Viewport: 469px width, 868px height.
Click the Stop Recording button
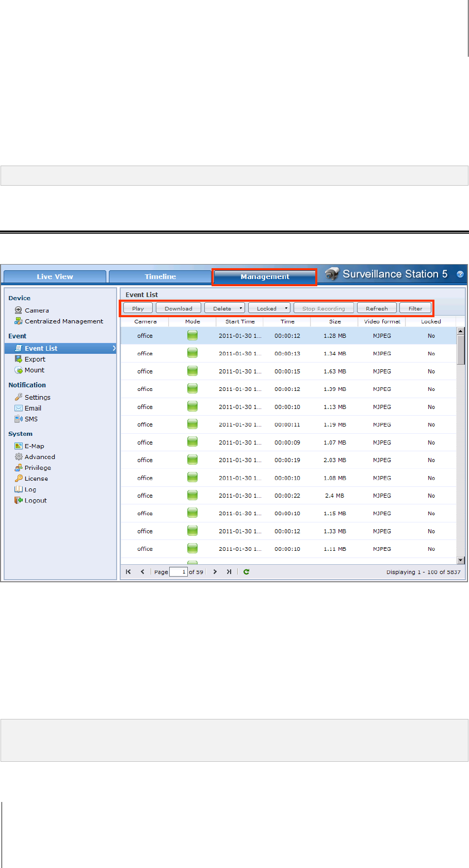324,308
